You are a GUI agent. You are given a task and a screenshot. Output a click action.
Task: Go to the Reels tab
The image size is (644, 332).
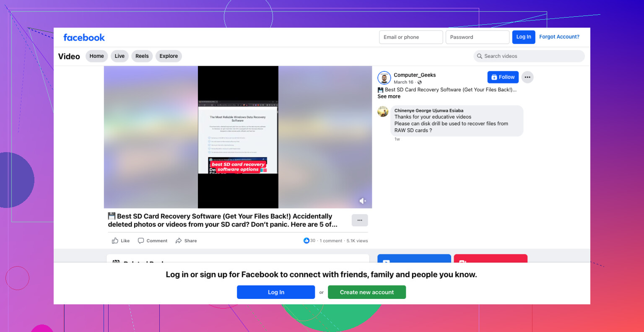142,56
